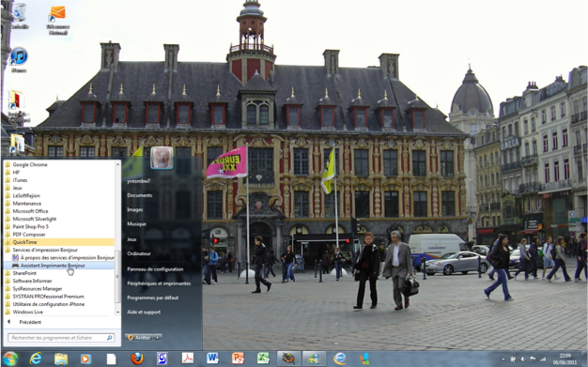
Task: Click the Arrêter shutdown button
Action: pyautogui.click(x=140, y=337)
